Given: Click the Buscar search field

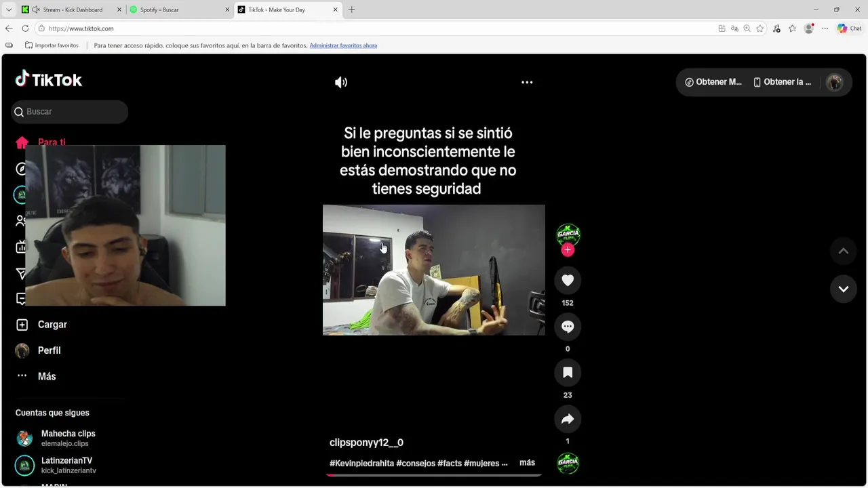Looking at the screenshot, I should tap(69, 112).
